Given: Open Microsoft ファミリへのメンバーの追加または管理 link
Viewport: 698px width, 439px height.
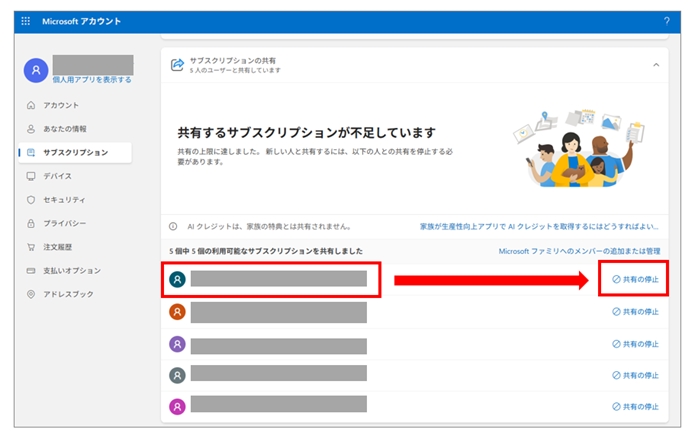Looking at the screenshot, I should click(579, 251).
